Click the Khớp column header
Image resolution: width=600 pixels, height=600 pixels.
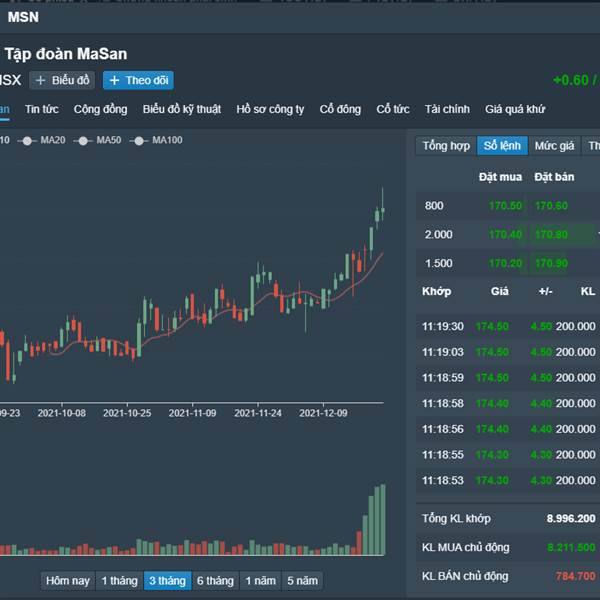437,291
